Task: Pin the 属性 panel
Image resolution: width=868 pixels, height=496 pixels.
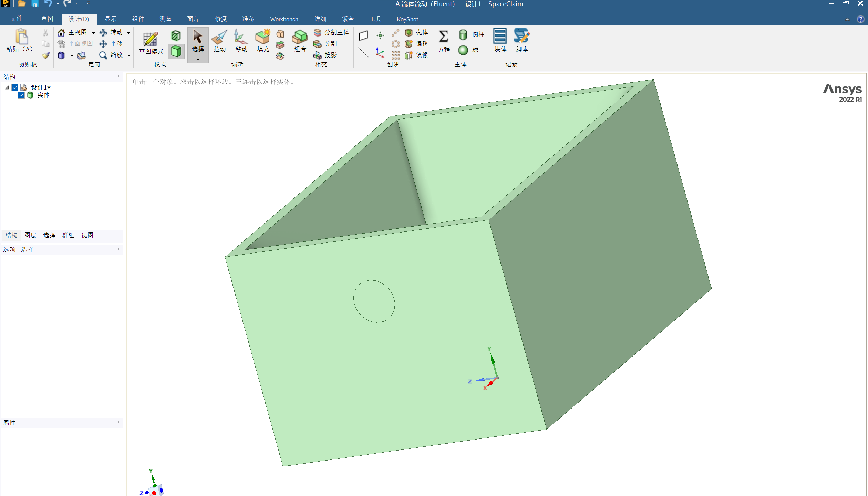Action: (x=118, y=422)
